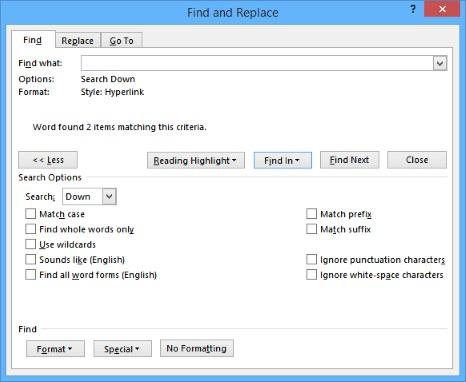Tick Find whole words only checkbox

click(x=30, y=229)
